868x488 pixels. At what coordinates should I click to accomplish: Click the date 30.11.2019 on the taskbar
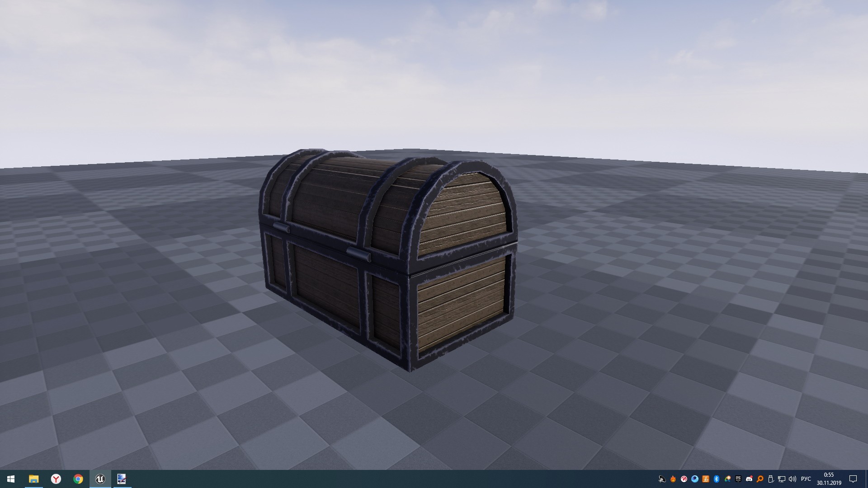[x=830, y=483]
